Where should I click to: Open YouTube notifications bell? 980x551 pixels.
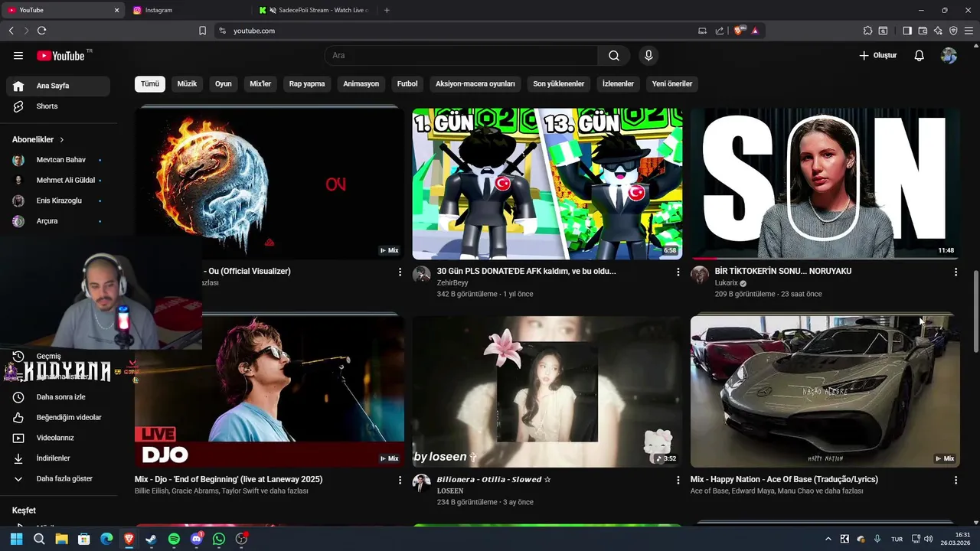point(919,55)
